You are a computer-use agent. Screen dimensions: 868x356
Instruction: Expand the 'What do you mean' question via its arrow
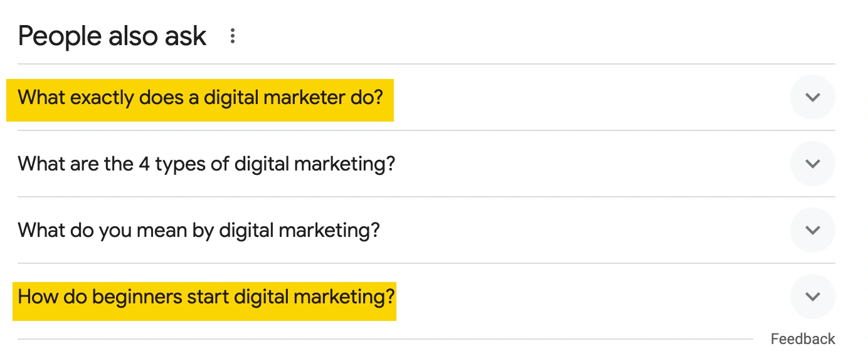coord(812,230)
